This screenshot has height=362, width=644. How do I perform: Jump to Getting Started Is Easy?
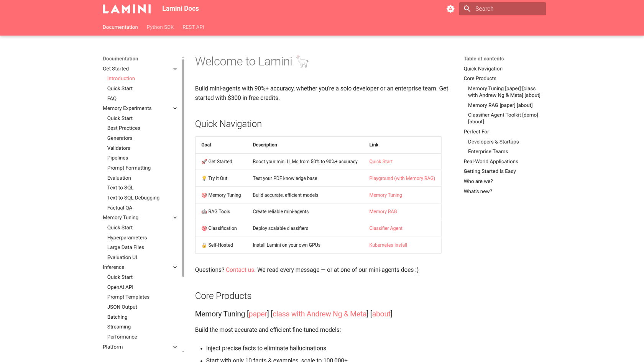coord(490,171)
